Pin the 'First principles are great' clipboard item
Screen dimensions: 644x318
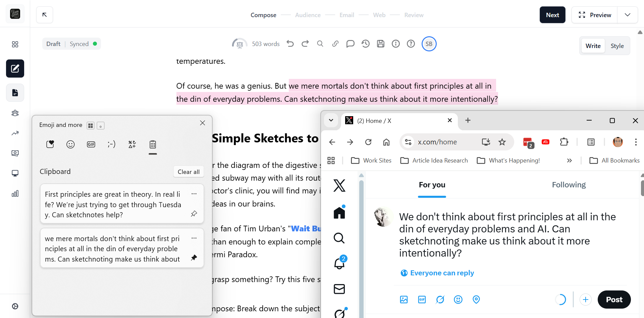194,214
